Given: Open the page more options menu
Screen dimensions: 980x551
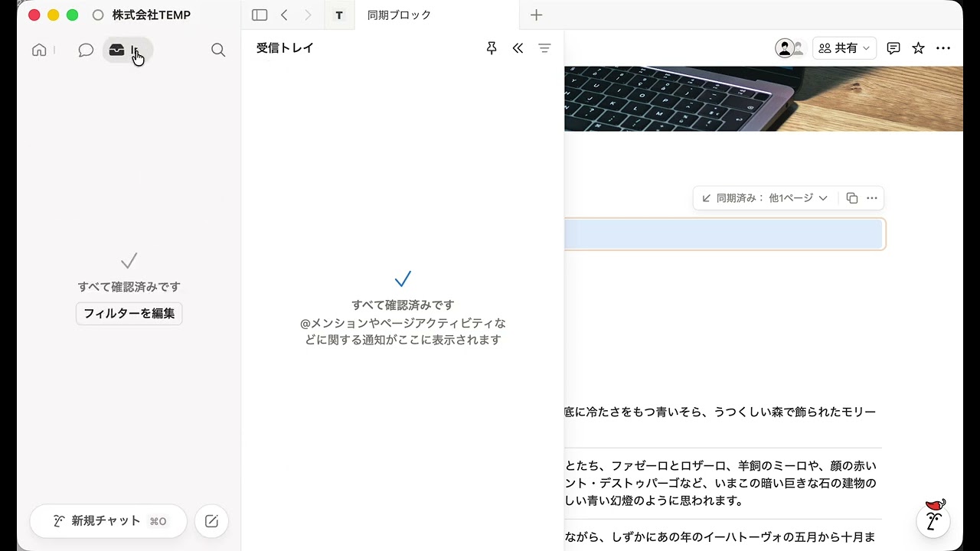Looking at the screenshot, I should click(x=943, y=48).
